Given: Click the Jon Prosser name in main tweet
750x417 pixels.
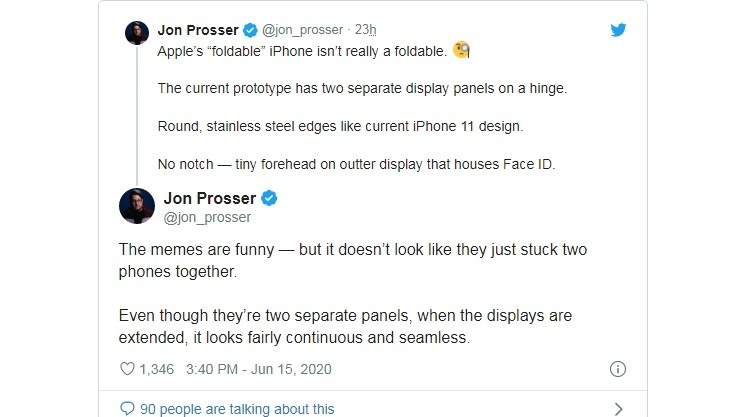Looking at the screenshot, I should pyautogui.click(x=210, y=198).
